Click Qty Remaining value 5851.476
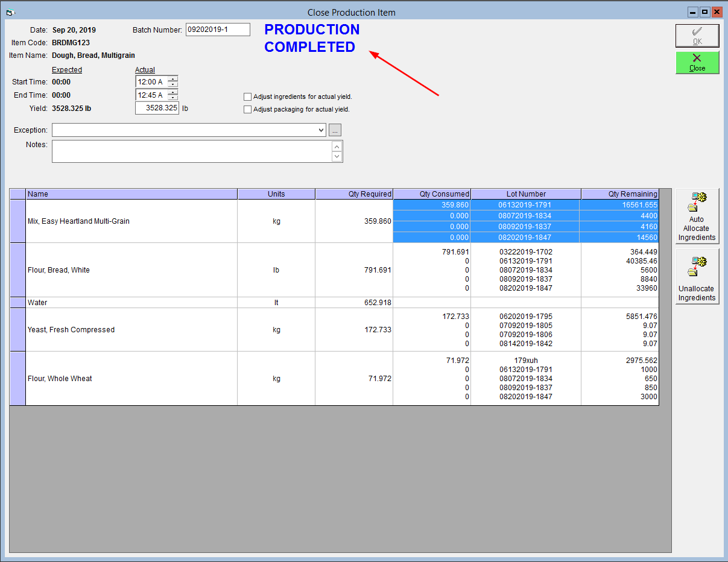The height and width of the screenshot is (562, 728). point(642,317)
